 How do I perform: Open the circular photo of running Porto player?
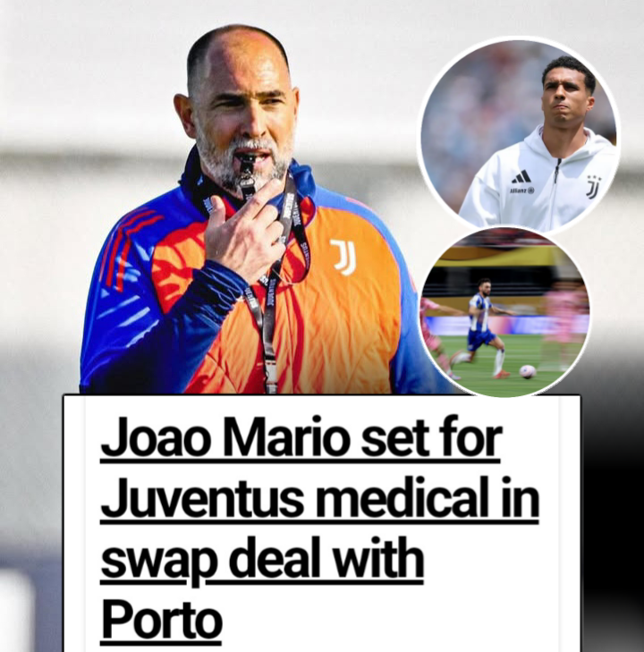pos(504,312)
